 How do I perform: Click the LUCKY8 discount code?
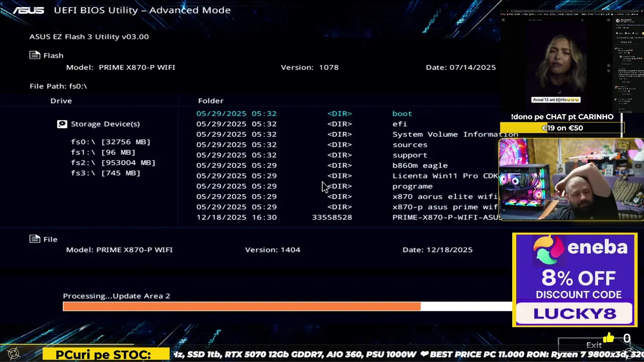(575, 314)
